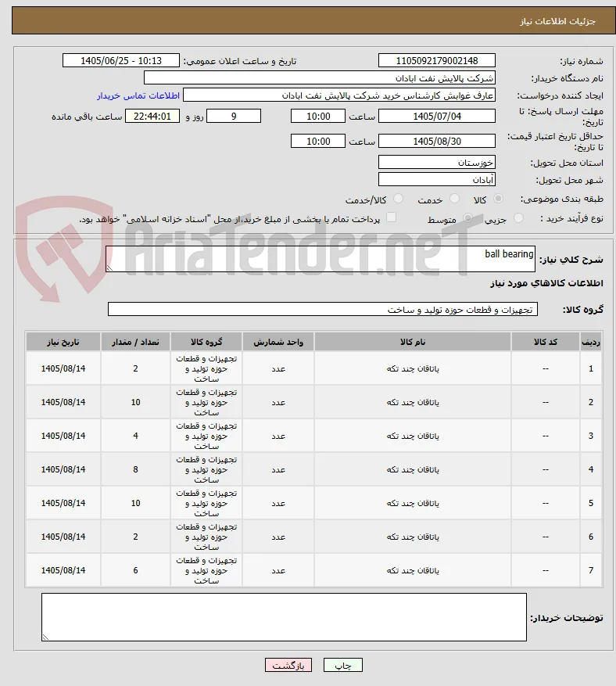The width and height of the screenshot is (616, 686).
Task: Click the resize handle of buyer notes textarea
Action: (45, 638)
